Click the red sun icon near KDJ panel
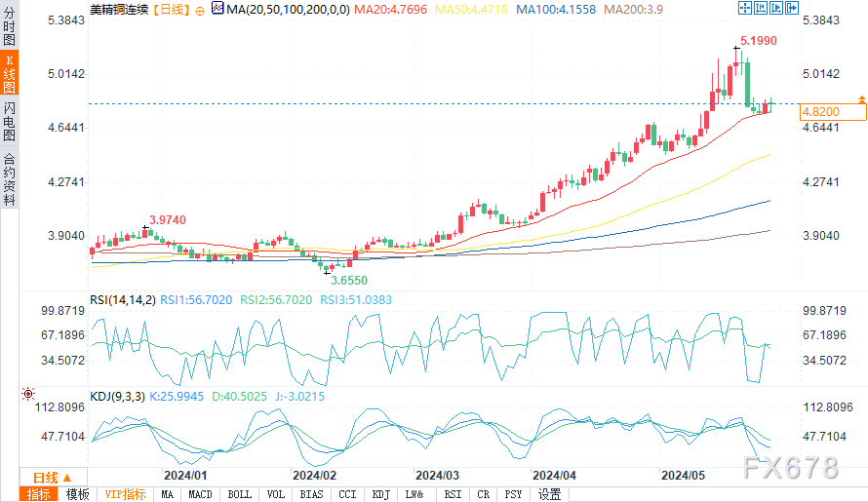The height and width of the screenshot is (502, 868). (x=27, y=394)
